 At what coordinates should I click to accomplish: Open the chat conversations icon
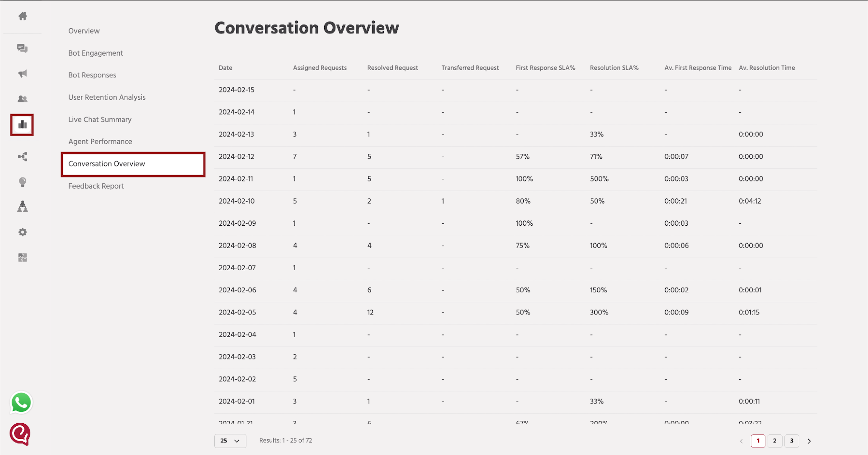(x=23, y=48)
